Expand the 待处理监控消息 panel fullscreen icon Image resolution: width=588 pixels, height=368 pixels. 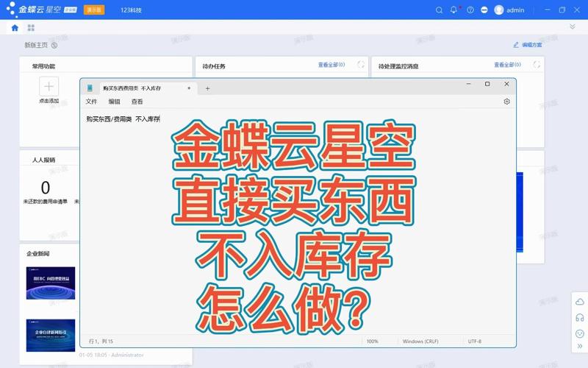click(x=537, y=65)
